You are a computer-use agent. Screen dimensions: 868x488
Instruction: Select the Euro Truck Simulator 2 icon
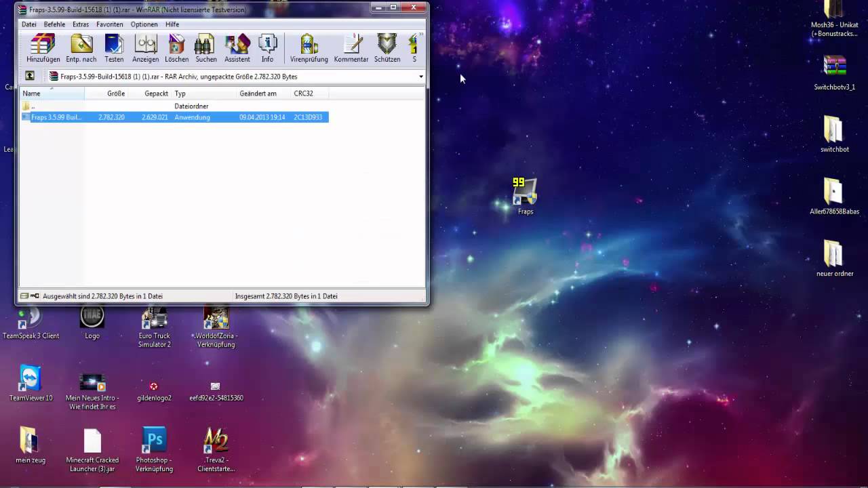click(155, 327)
